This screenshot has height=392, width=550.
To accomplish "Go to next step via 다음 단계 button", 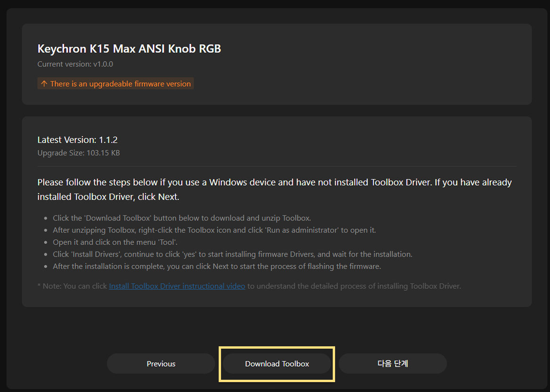I will (393, 364).
